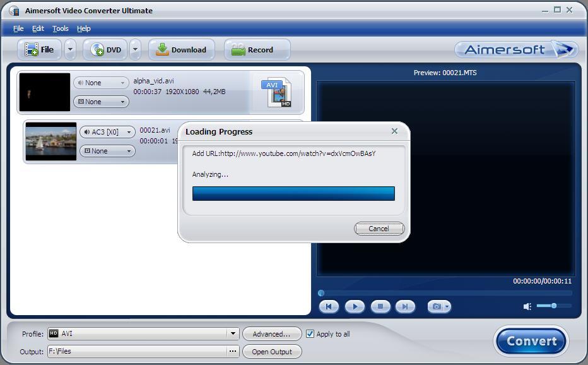588x365 pixels.
Task: Click the File import icon
Action: [x=30, y=49]
